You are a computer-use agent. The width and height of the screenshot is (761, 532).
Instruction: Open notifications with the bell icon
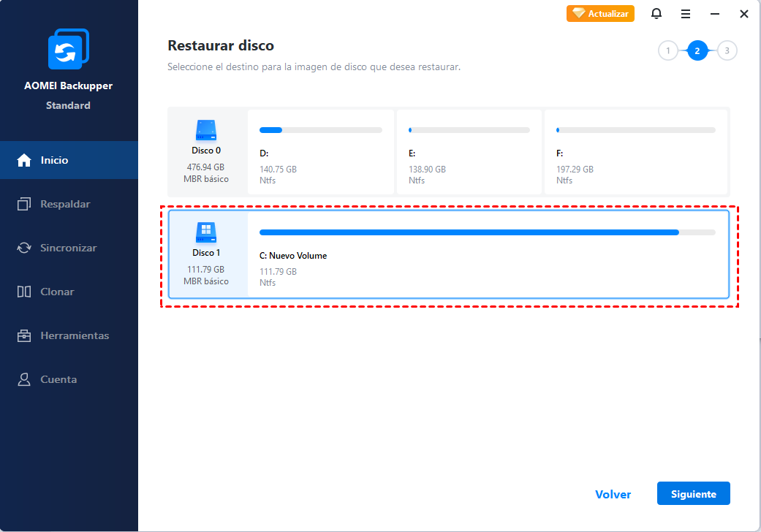pyautogui.click(x=656, y=14)
